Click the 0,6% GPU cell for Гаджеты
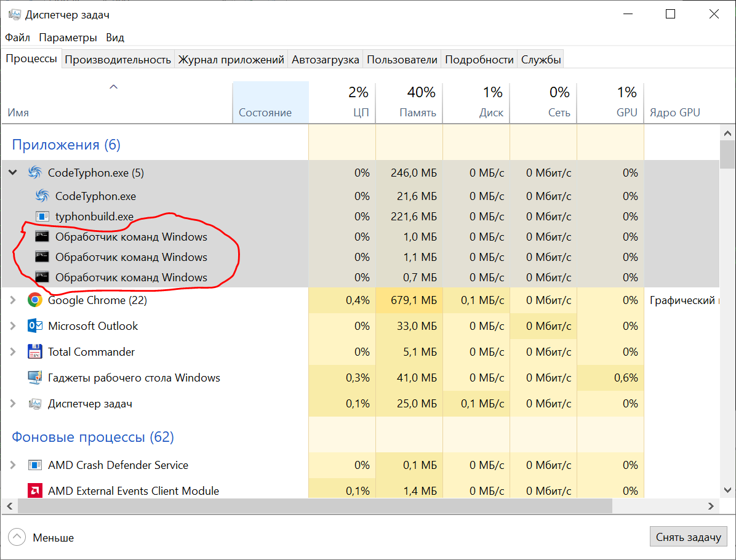This screenshot has height=560, width=736. [x=610, y=377]
